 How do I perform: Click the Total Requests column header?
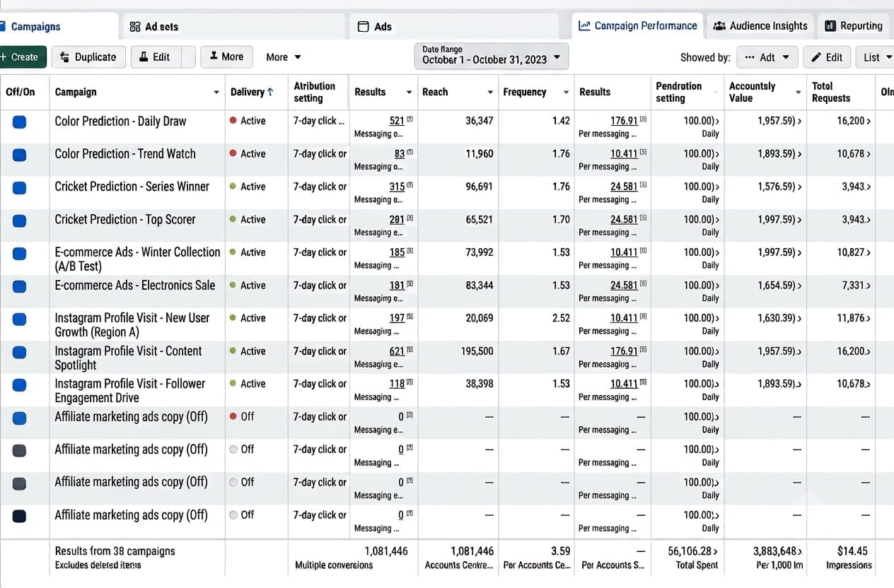click(x=831, y=92)
